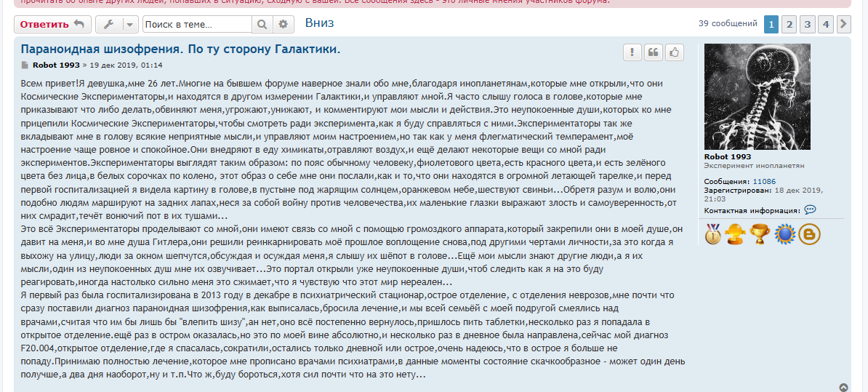Click the rank text Эксперимент инопланетян
Viewport: 868px width, 392px height.
754,166
